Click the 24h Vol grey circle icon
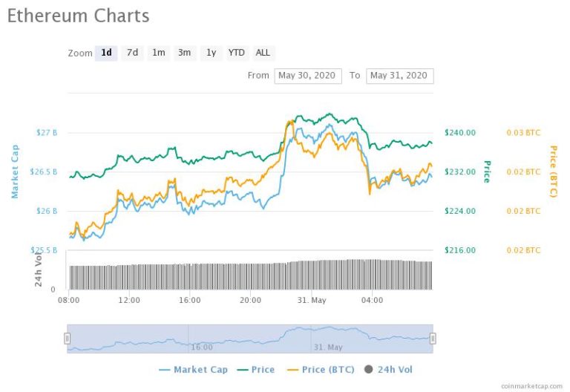This screenshot has width=570, height=392. (x=367, y=369)
